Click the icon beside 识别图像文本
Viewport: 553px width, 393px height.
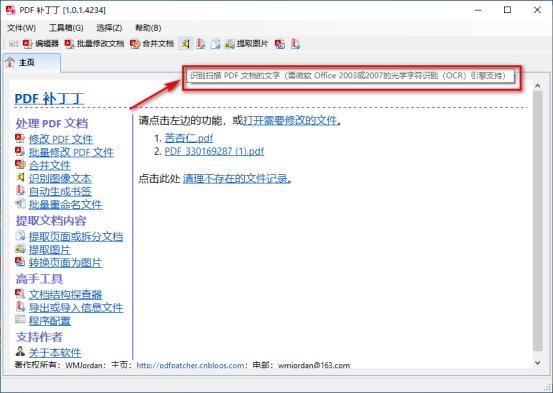coord(20,177)
